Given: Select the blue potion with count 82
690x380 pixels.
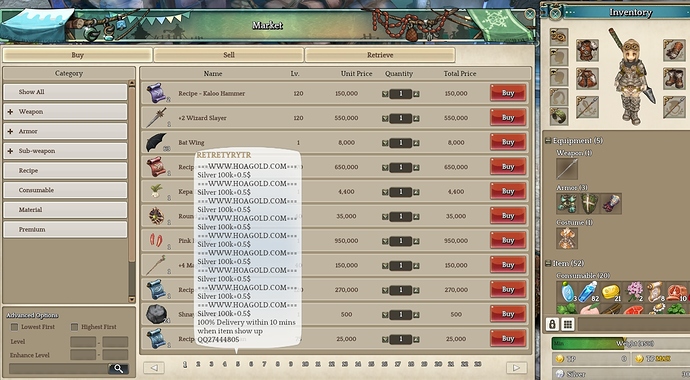Looking at the screenshot, I should tap(588, 292).
